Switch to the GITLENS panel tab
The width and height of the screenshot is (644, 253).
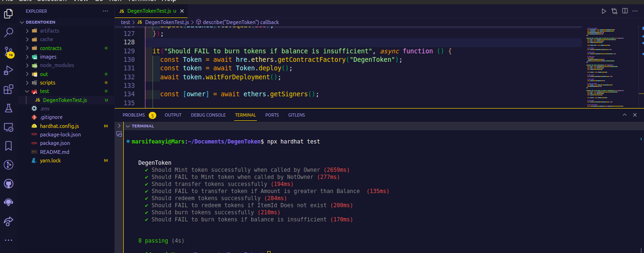(x=297, y=115)
